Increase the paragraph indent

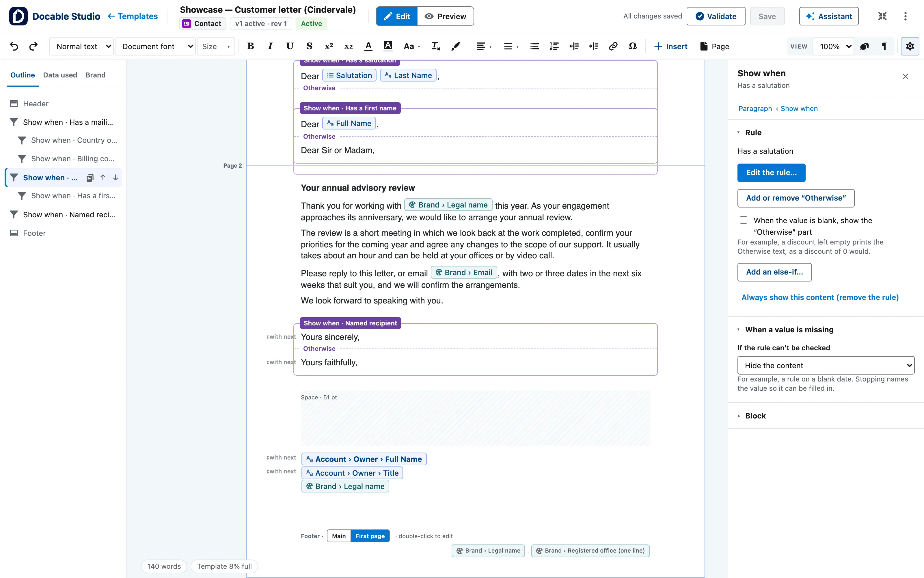pos(593,46)
